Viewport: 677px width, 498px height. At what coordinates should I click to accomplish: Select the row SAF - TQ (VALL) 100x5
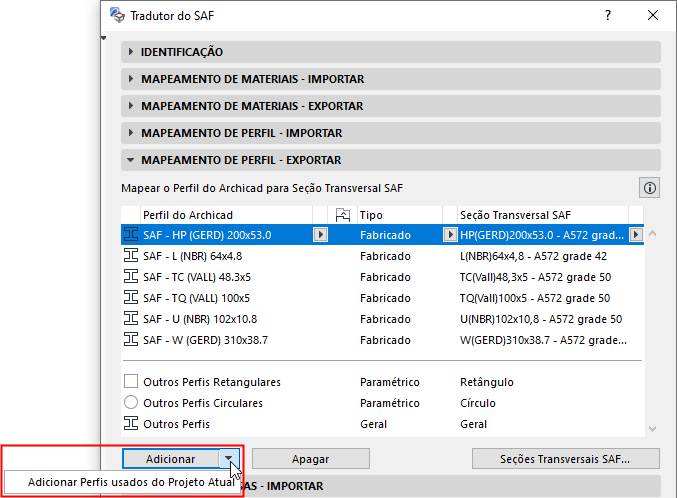click(383, 298)
